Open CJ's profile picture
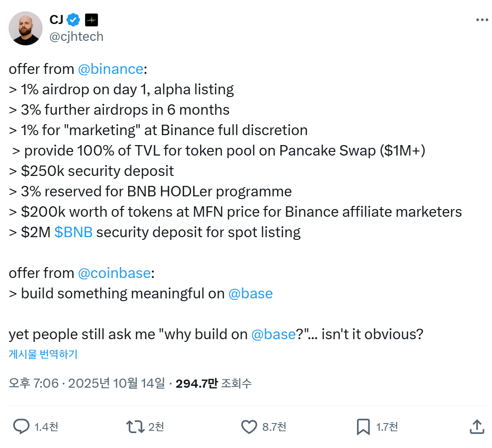The width and height of the screenshot is (492, 448). tap(25, 28)
